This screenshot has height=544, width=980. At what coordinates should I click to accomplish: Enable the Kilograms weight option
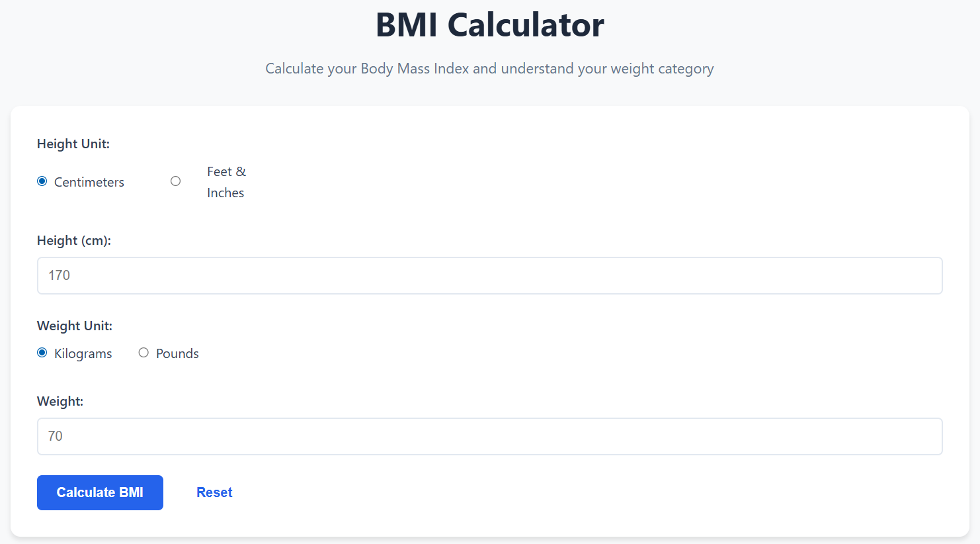42,352
